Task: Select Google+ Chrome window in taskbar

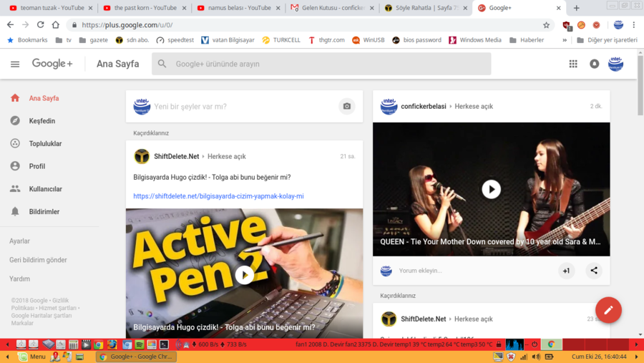Action: point(137,357)
